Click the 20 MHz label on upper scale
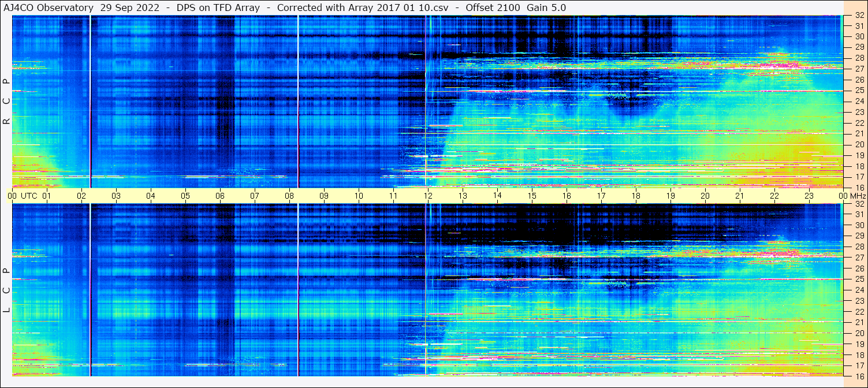Screen dimensions: 868x388 point(859,144)
